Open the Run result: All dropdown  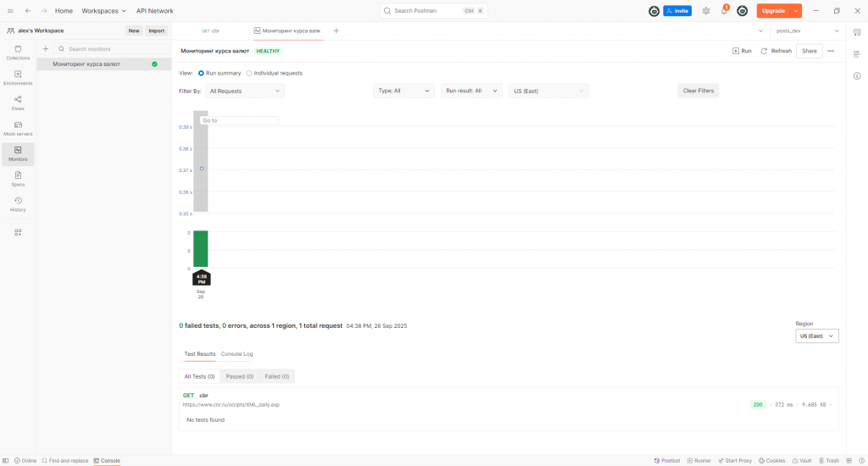pos(471,91)
